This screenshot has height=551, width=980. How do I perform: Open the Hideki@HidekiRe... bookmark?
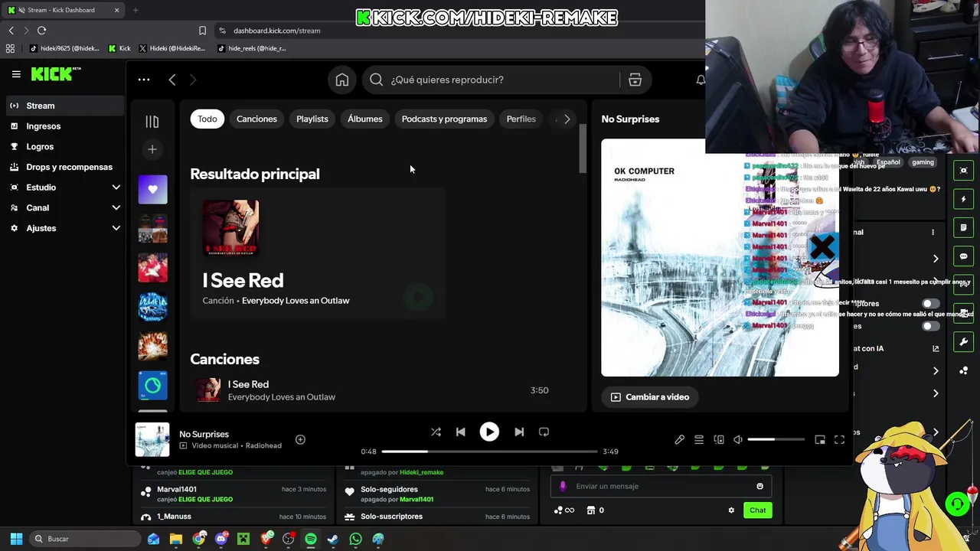pos(171,48)
